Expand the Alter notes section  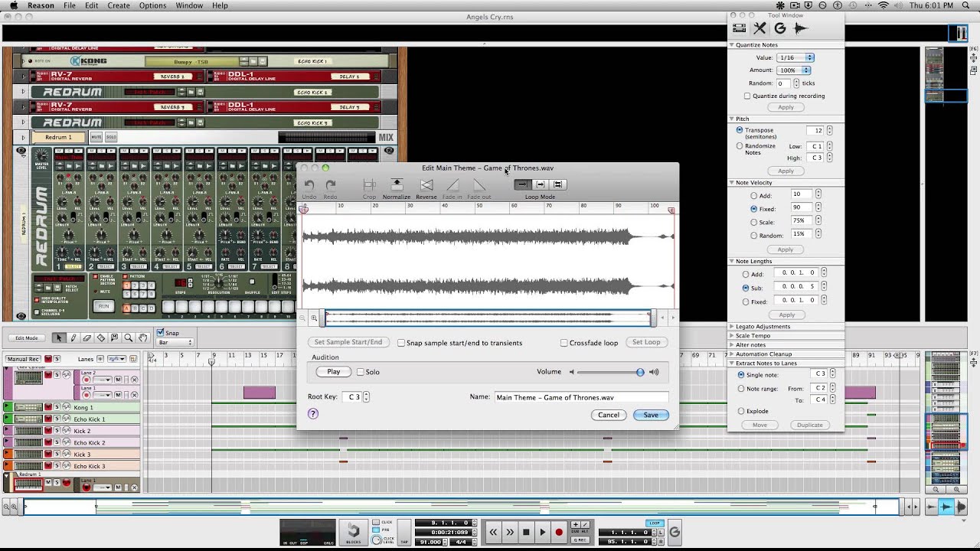[x=733, y=345]
